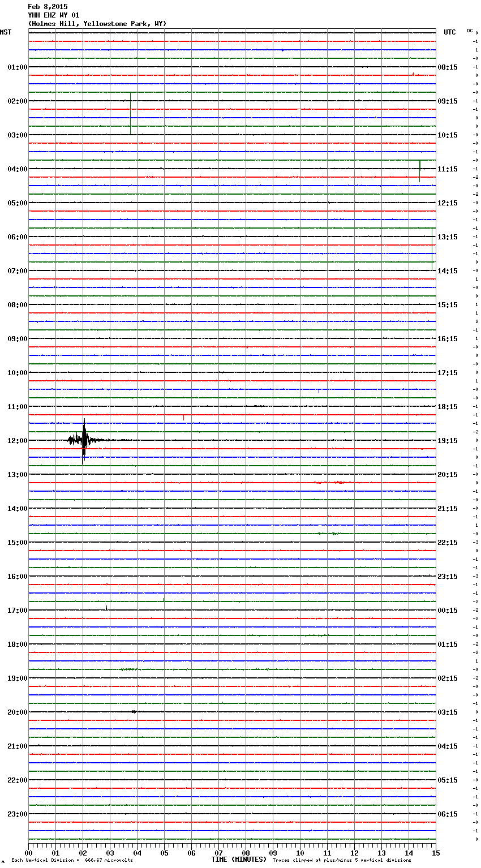
Task: Click minute '10' on the bottom axis
Action: 300,853
